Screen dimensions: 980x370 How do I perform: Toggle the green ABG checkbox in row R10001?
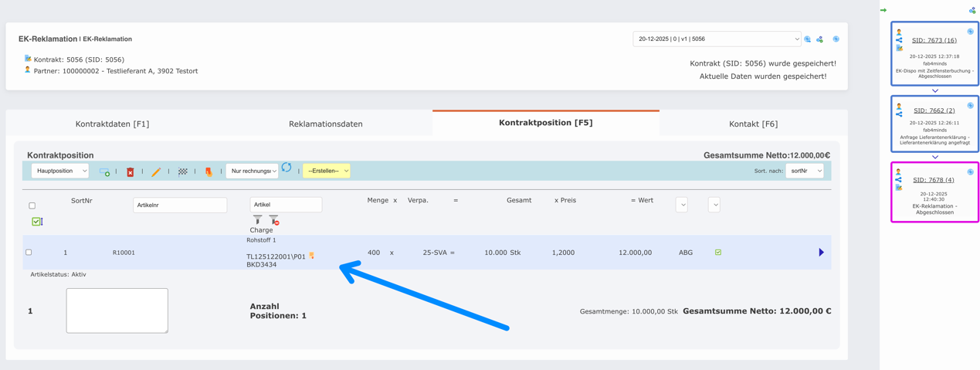coord(718,253)
